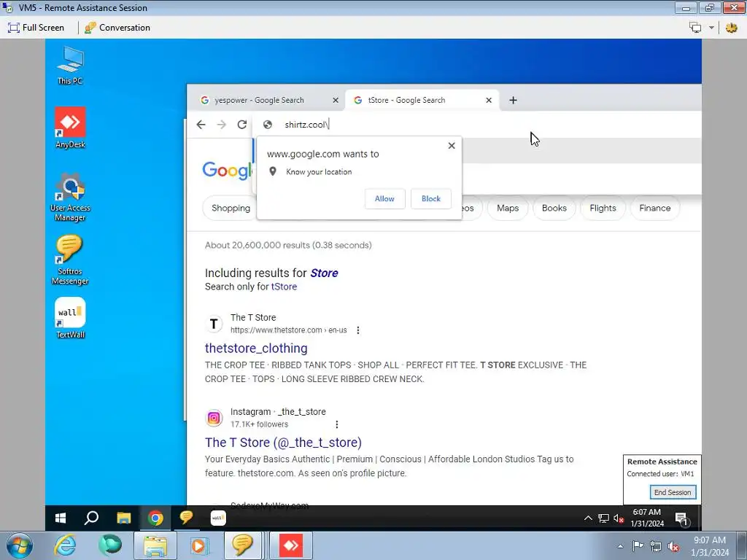Click The T Store favicon

point(214,324)
